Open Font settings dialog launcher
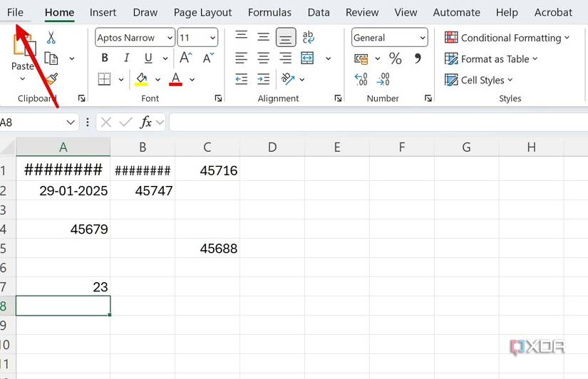This screenshot has height=379, width=588. [x=218, y=98]
